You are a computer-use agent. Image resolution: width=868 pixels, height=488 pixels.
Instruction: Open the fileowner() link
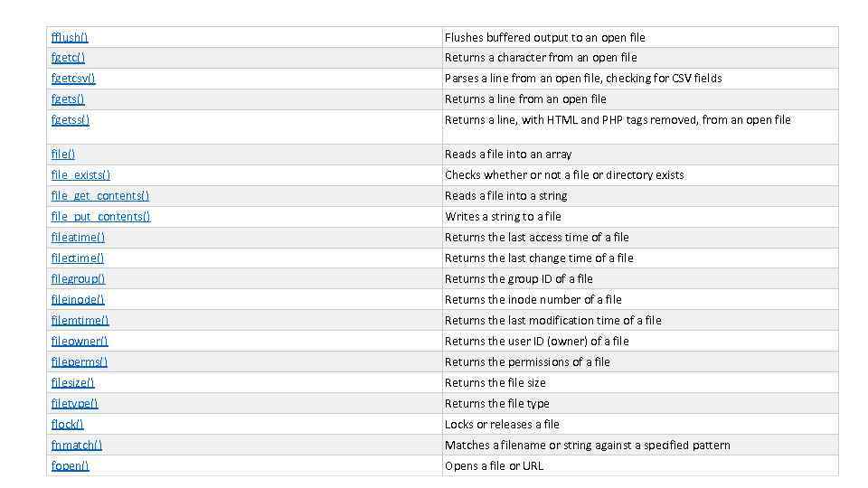tap(80, 342)
